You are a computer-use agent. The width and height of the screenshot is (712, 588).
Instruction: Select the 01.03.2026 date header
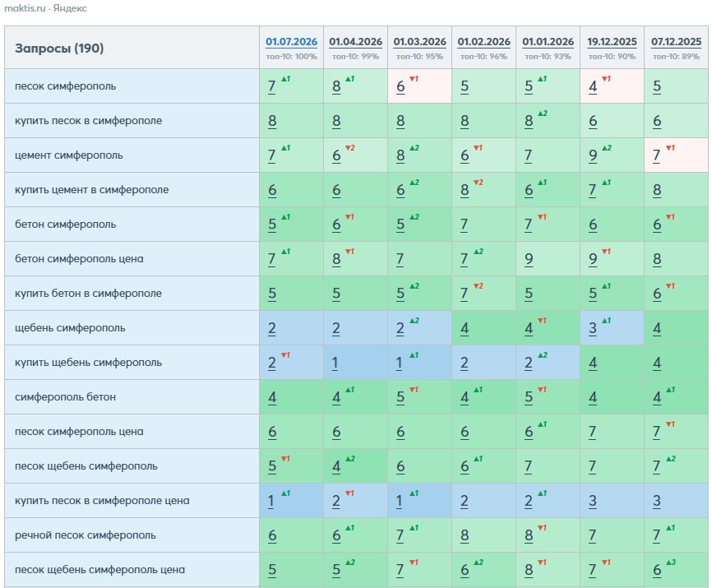419,42
